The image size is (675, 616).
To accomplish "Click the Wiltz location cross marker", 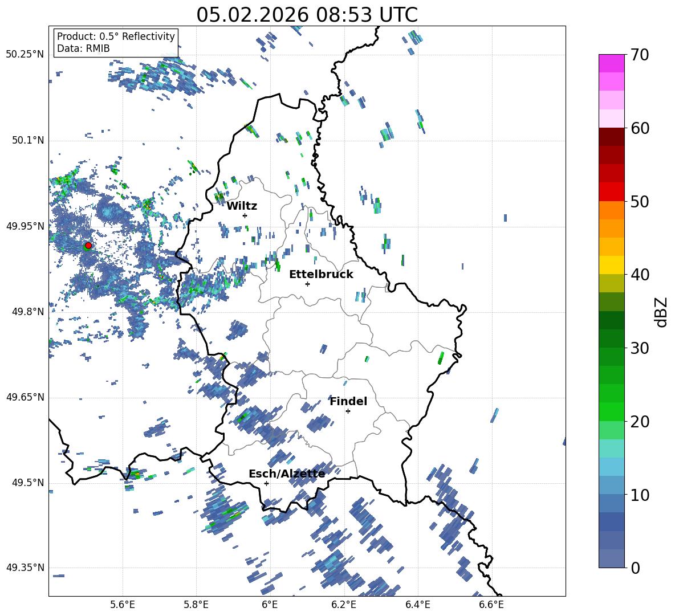I will pos(245,215).
